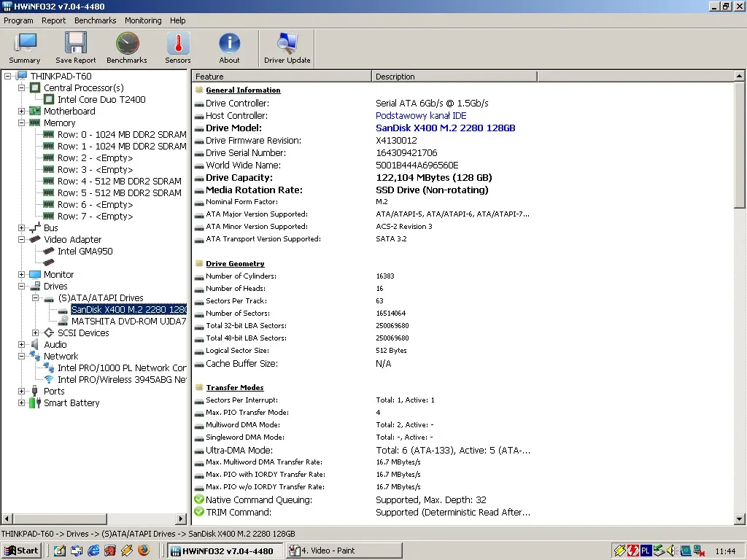Collapse the Network node

click(x=21, y=356)
